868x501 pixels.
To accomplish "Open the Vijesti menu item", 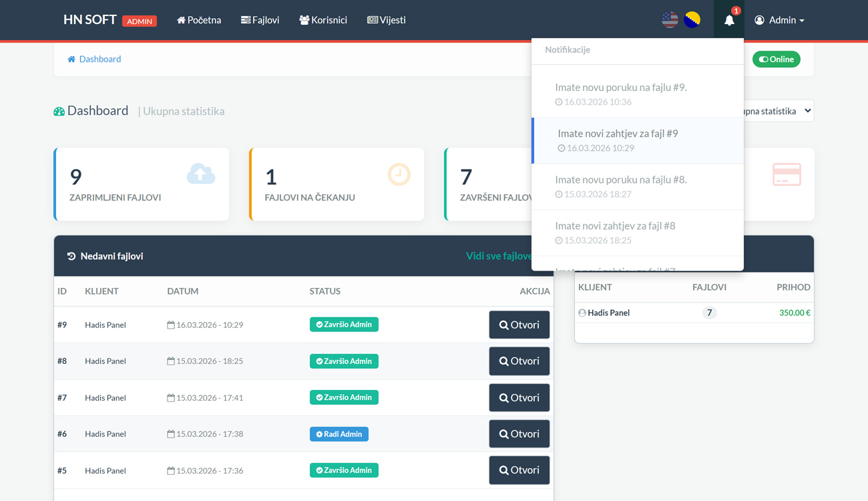I will 386,20.
